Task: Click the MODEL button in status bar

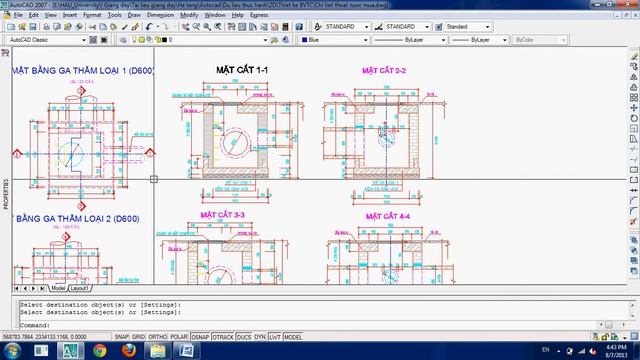Action: pos(293,337)
